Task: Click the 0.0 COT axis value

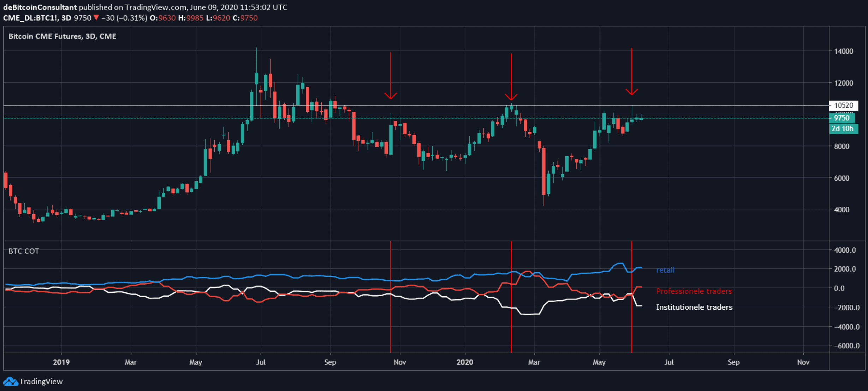Action: pyautogui.click(x=839, y=288)
